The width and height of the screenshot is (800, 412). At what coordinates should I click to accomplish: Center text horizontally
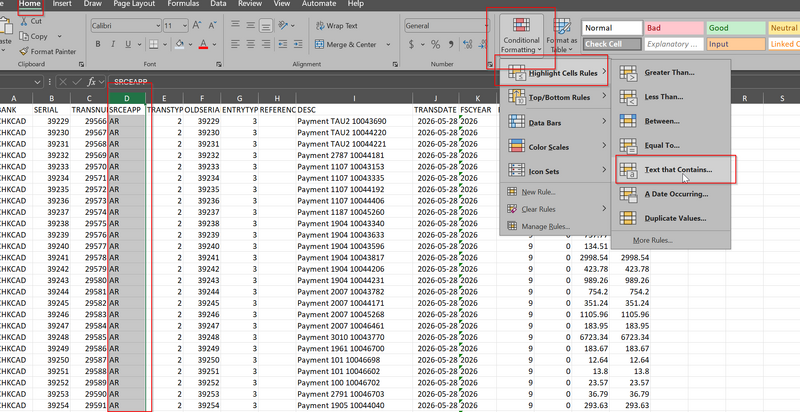(x=251, y=44)
